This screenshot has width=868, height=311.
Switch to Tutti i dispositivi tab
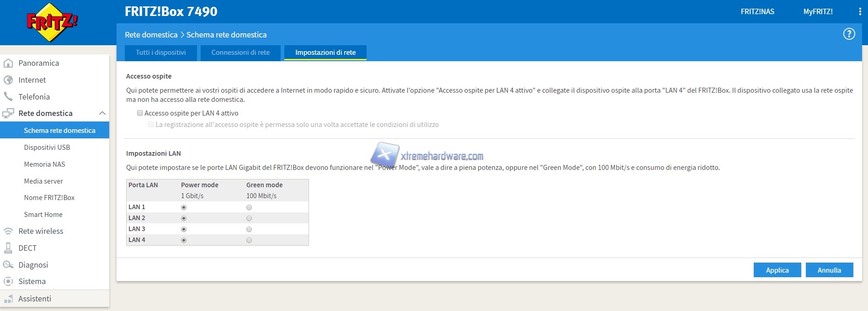[160, 53]
